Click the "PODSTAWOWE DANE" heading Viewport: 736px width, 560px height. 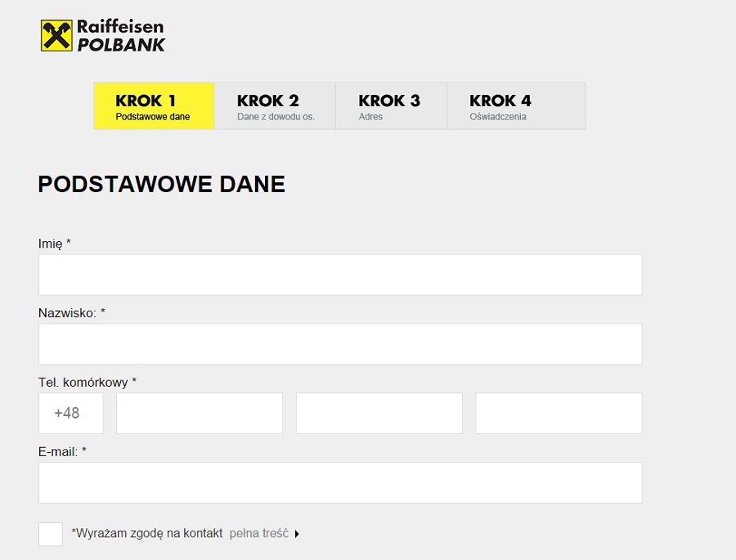(x=161, y=184)
